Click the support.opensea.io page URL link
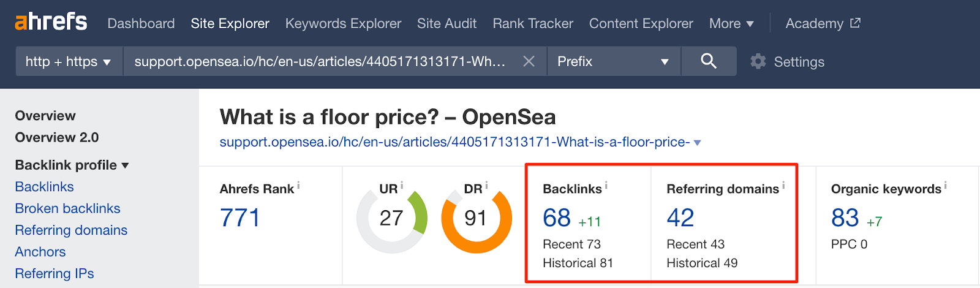The height and width of the screenshot is (288, 980). click(x=454, y=142)
